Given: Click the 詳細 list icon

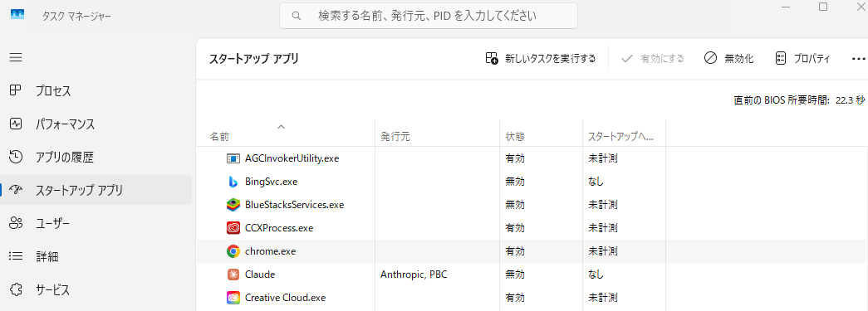Looking at the screenshot, I should pos(16,256).
